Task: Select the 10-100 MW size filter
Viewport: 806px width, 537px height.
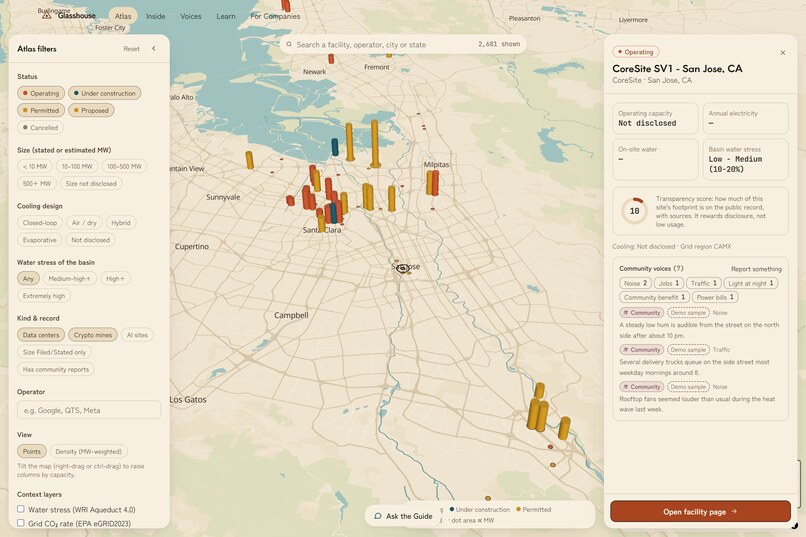Action: (x=77, y=166)
